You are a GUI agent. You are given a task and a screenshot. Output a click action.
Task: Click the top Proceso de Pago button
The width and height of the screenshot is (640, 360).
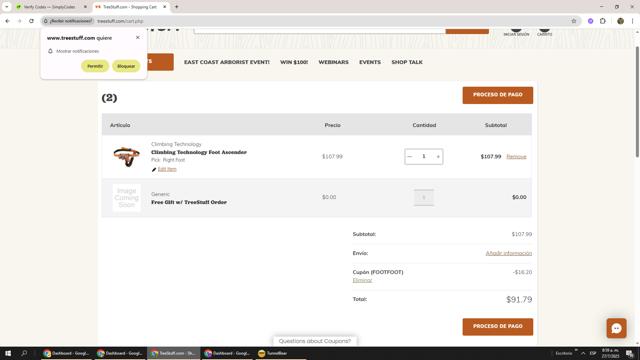click(498, 95)
